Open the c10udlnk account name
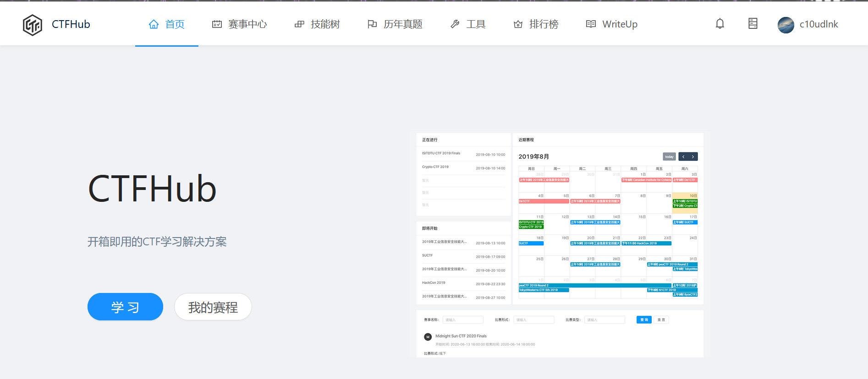The height and width of the screenshot is (379, 868). pyautogui.click(x=819, y=24)
